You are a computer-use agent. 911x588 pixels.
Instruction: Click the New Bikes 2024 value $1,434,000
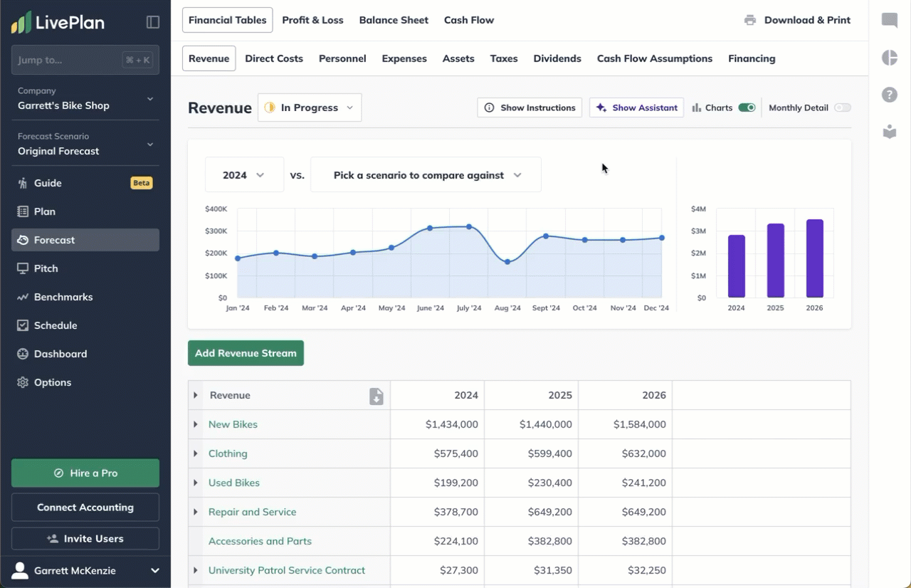451,424
